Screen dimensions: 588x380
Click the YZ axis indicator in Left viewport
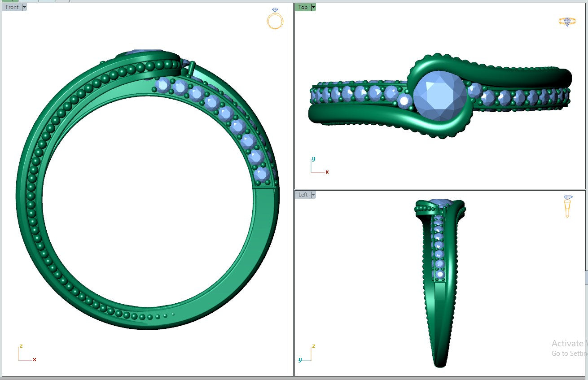pyautogui.click(x=306, y=354)
